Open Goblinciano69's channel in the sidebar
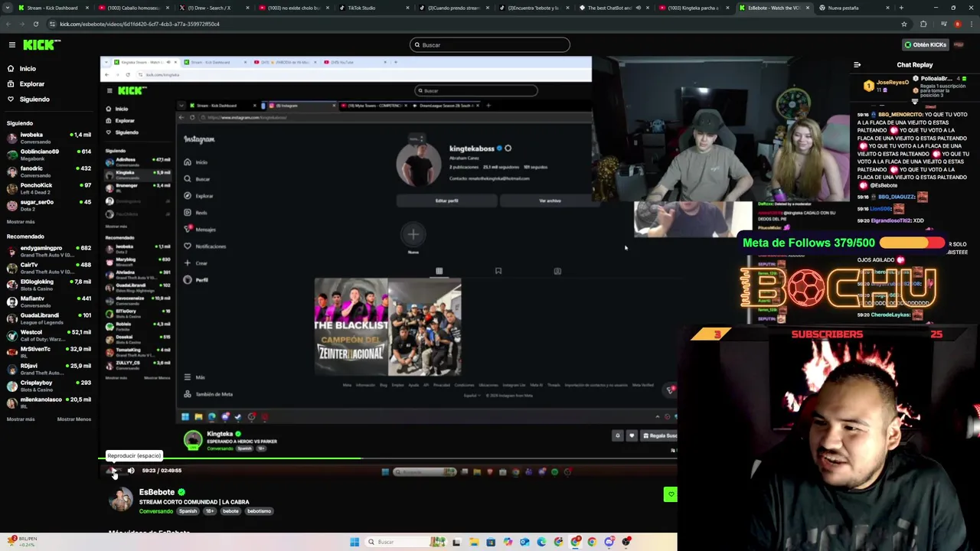Viewport: 980px width, 551px height. (x=47, y=155)
